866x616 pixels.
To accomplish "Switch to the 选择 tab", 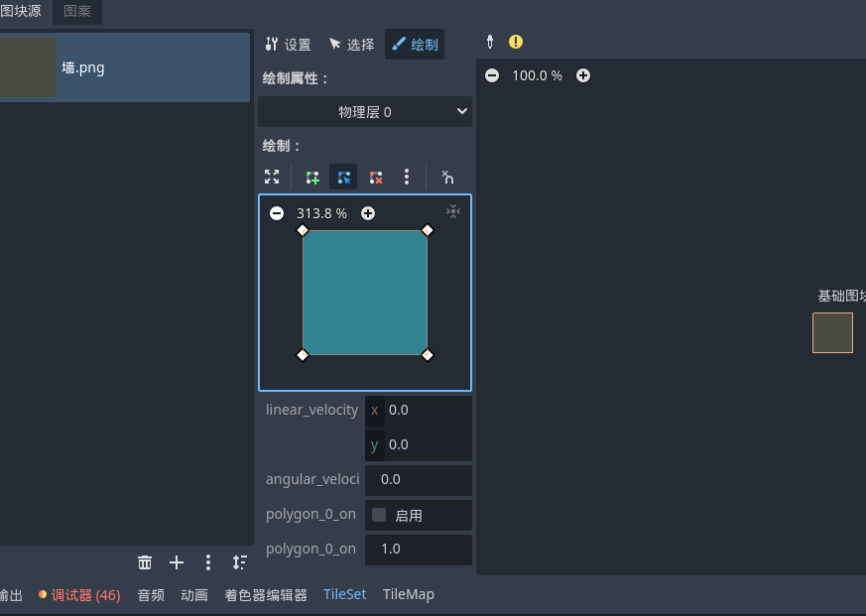I will 351,45.
